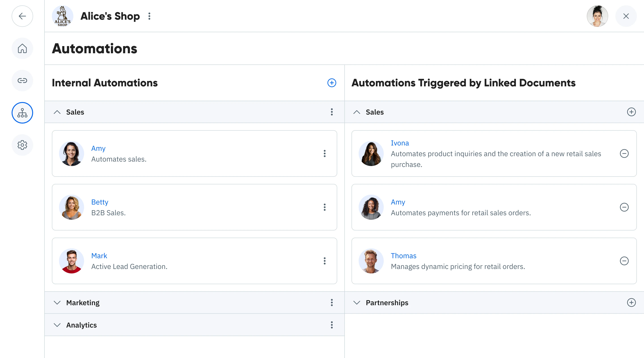The height and width of the screenshot is (358, 644).
Task: Click the user profile avatar
Action: click(x=597, y=16)
